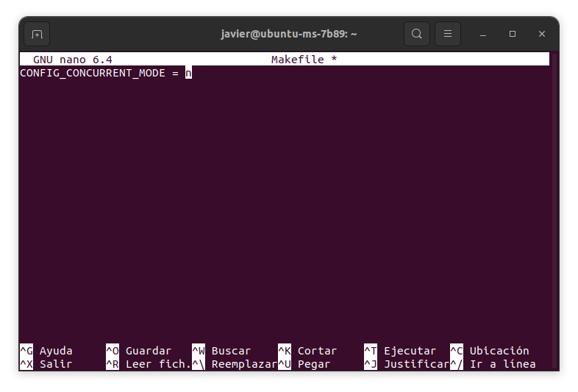578x392 pixels.
Task: Open the hamburger menu in header
Action: 448,34
